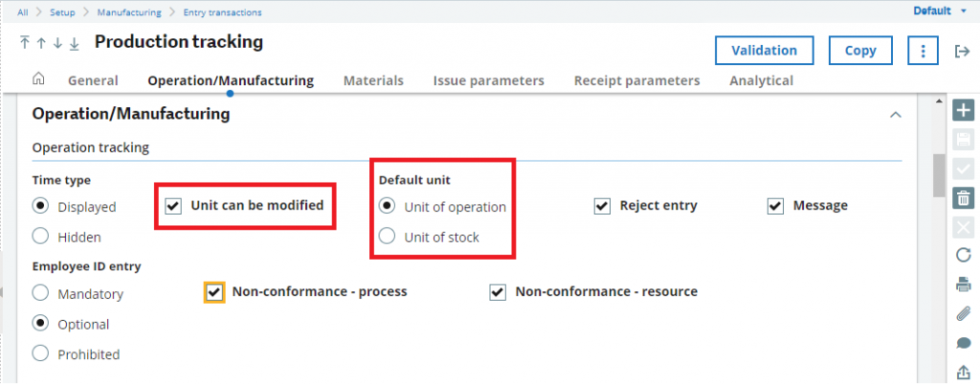Click the New plus icon in sidebar
980x385 pixels.
(x=963, y=111)
